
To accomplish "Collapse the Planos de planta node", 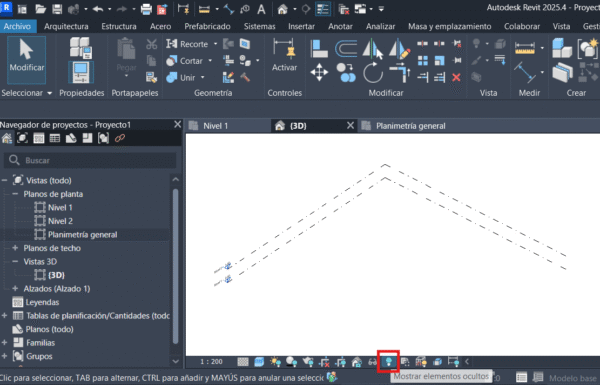I will click(15, 194).
